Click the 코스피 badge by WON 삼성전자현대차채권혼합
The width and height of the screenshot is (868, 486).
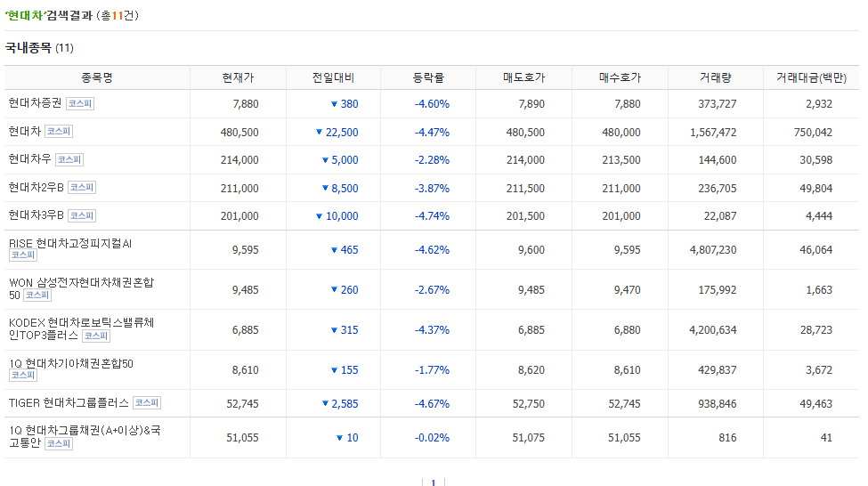pyautogui.click(x=37, y=296)
